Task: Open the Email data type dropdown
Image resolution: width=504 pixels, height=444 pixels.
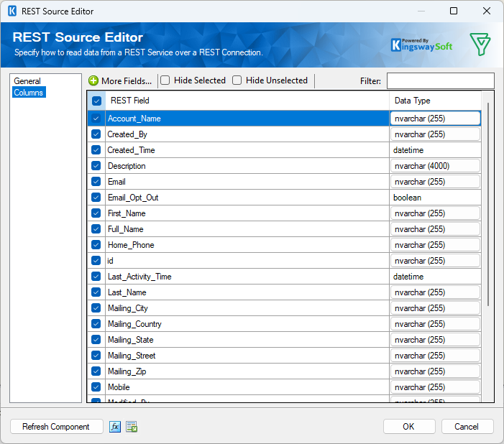Action: tap(435, 182)
